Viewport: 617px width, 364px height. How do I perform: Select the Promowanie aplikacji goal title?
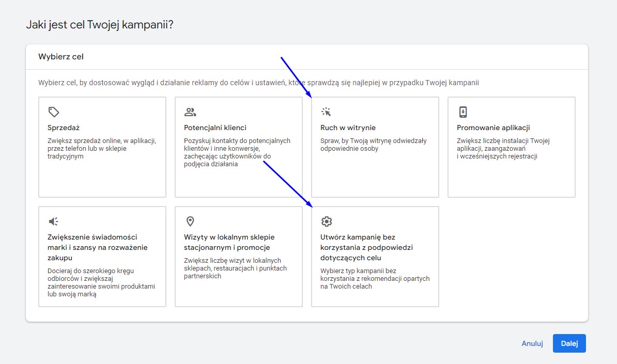tap(493, 128)
